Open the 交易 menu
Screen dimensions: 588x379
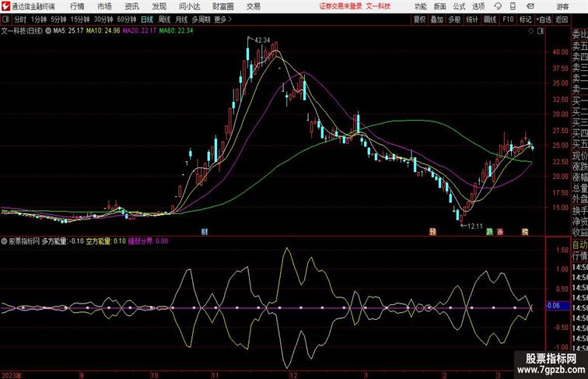point(254,6)
